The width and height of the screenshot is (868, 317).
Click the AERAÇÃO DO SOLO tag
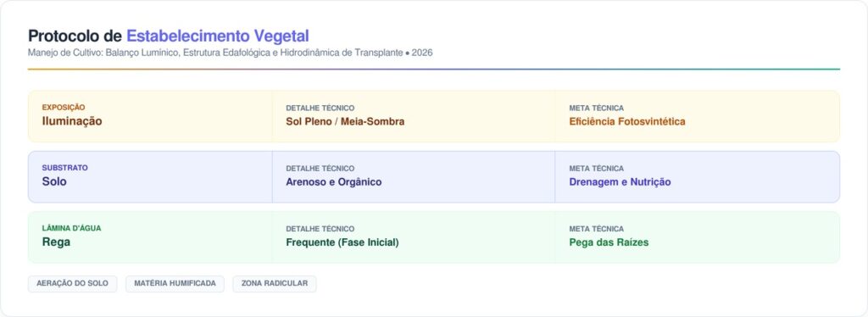[73, 284]
